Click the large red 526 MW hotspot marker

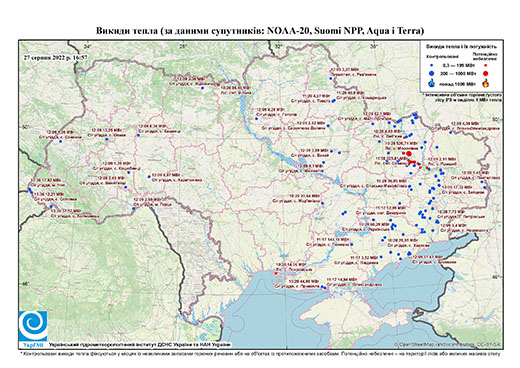(409, 153)
